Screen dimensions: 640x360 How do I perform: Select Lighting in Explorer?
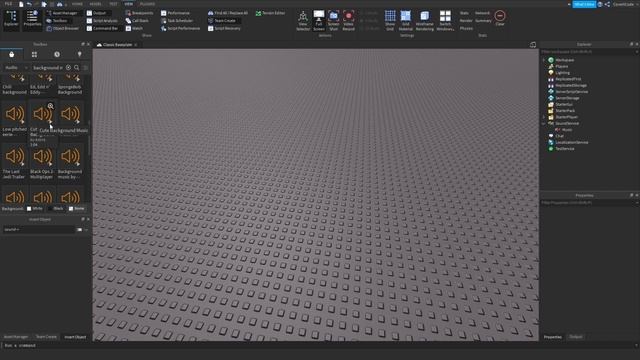pos(562,73)
